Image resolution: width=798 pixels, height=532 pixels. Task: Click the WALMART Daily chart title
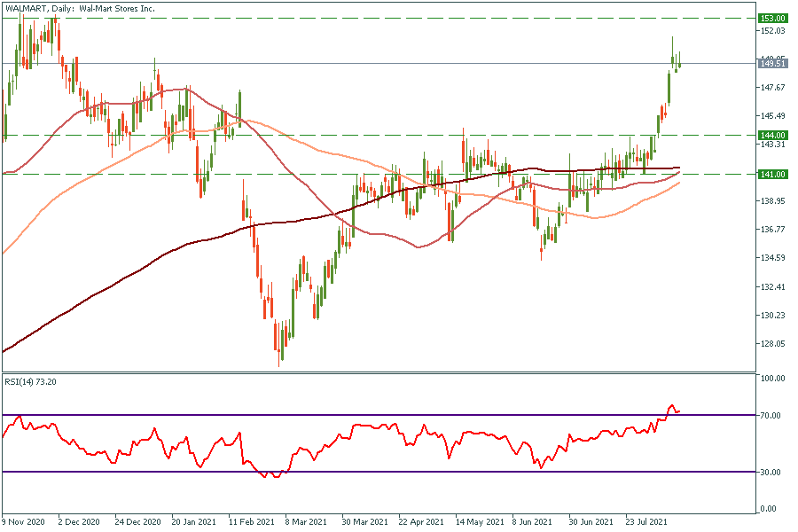80,8
